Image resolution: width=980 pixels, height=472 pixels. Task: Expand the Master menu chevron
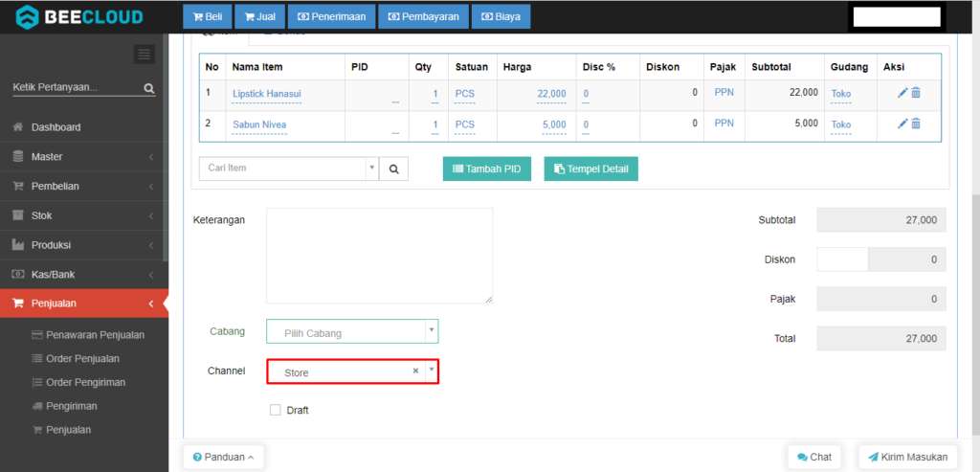click(x=151, y=157)
